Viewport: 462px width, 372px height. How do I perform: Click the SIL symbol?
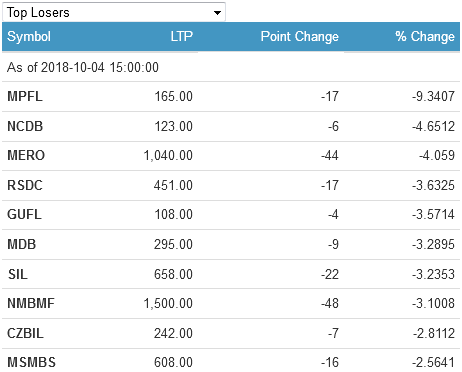pos(18,274)
